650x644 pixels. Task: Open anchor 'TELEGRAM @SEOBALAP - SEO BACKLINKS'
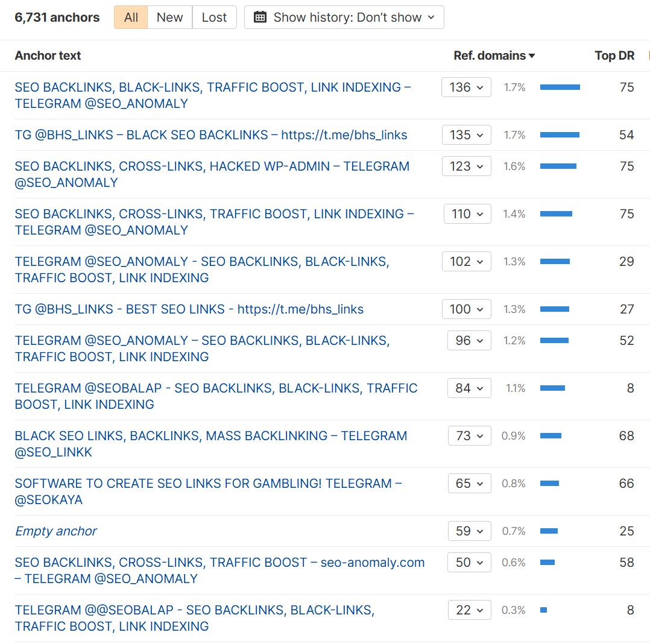pyautogui.click(x=216, y=396)
